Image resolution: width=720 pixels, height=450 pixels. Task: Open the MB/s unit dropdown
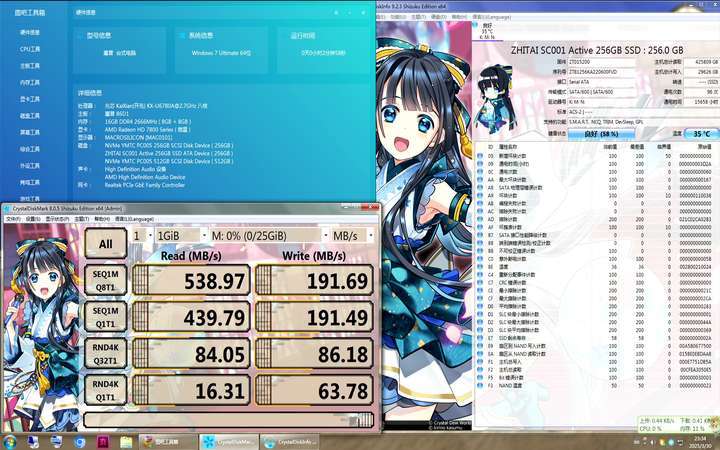(x=352, y=236)
